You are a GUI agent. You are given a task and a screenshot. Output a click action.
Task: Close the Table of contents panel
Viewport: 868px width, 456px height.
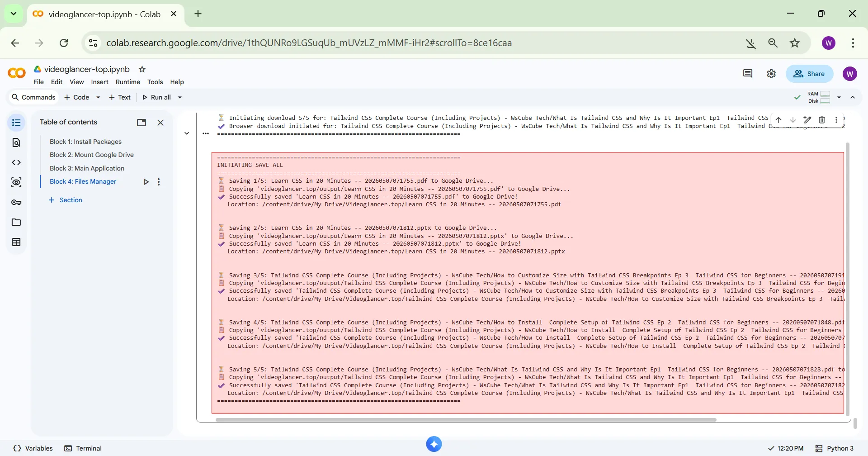[160, 123]
